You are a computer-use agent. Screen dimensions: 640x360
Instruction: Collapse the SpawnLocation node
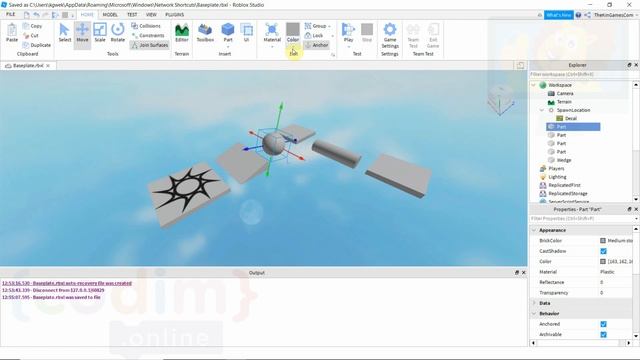542,110
